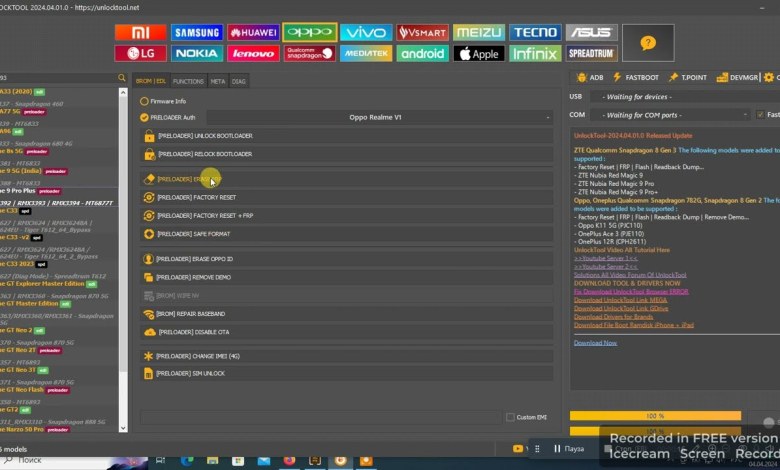Click the Qualcomm Snapdragon brand tile
The image size is (780, 470).
click(309, 53)
